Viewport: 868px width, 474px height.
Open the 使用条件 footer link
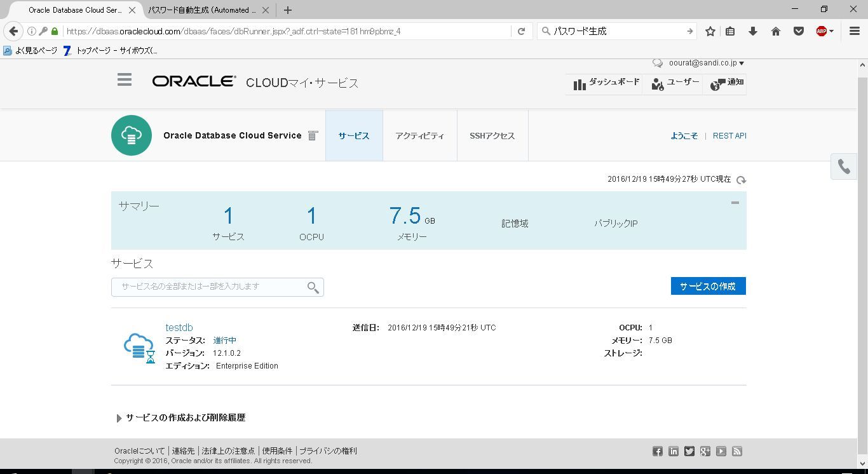coord(277,451)
